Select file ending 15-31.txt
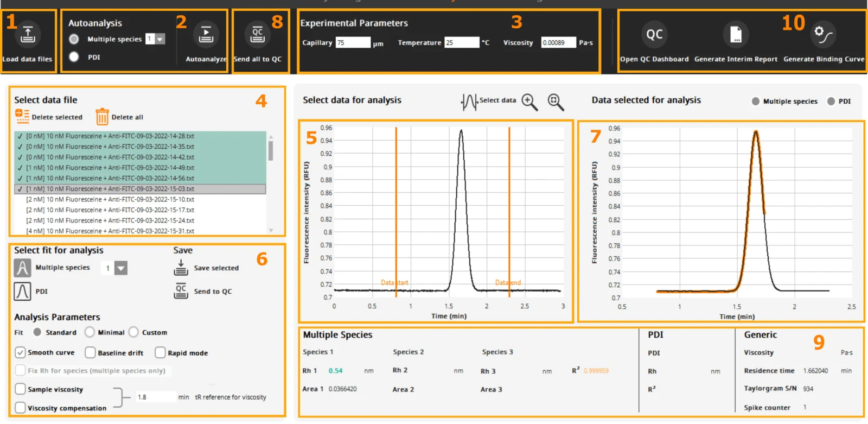 pyautogui.click(x=140, y=231)
